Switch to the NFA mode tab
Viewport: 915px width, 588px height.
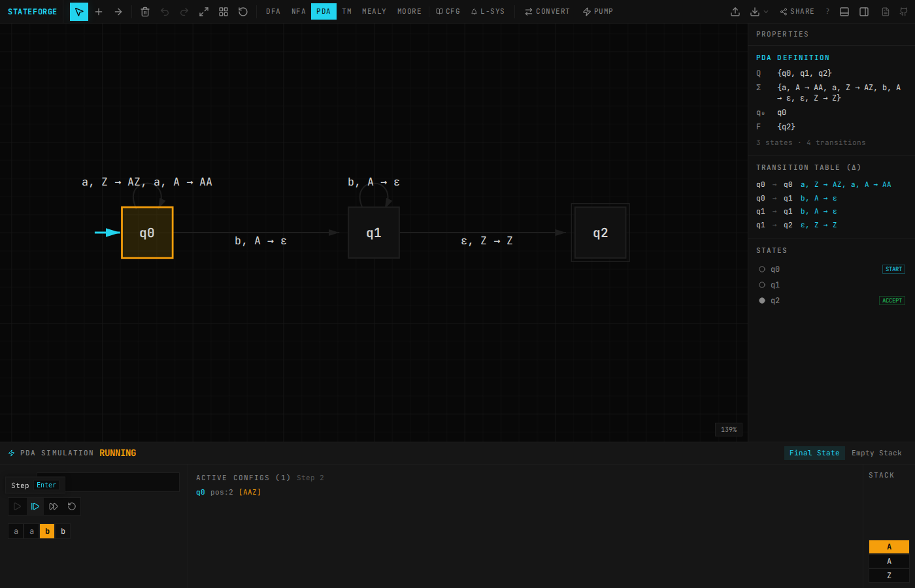[x=298, y=11]
